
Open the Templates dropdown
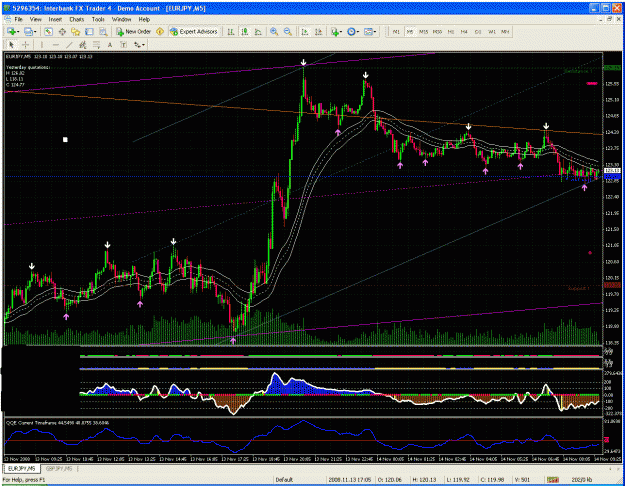tap(370, 32)
